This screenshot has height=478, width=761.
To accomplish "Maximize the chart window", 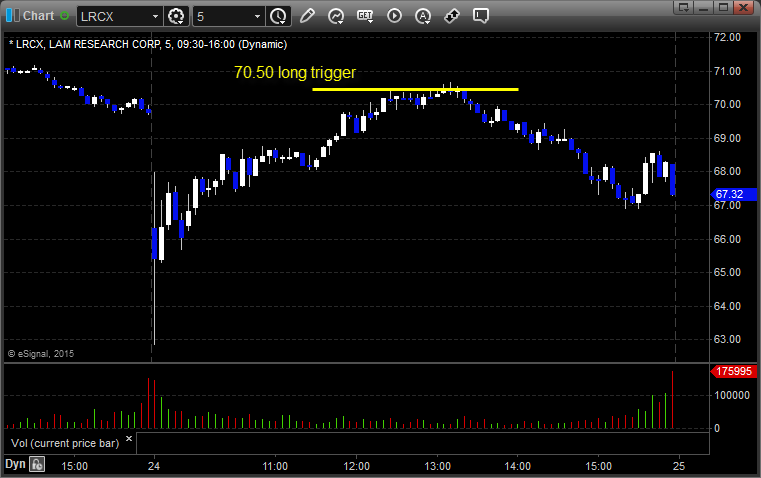I will pos(723,7).
